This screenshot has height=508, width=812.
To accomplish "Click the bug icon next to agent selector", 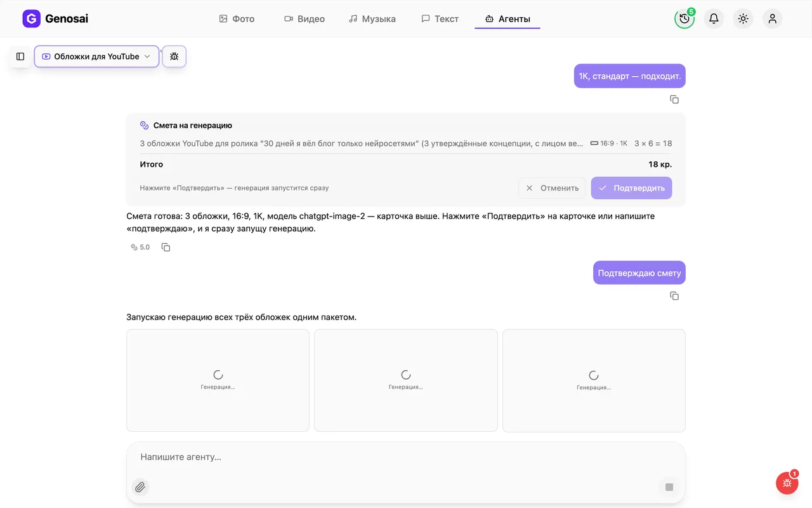I will (x=174, y=57).
